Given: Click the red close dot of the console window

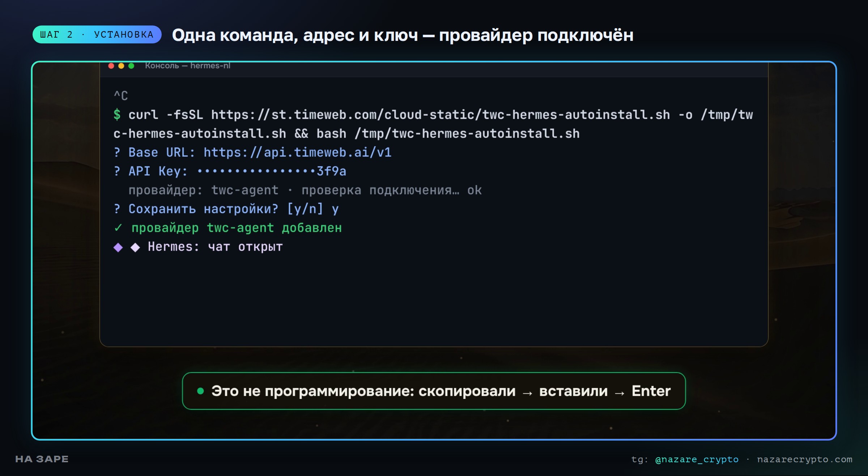Looking at the screenshot, I should click(x=111, y=66).
